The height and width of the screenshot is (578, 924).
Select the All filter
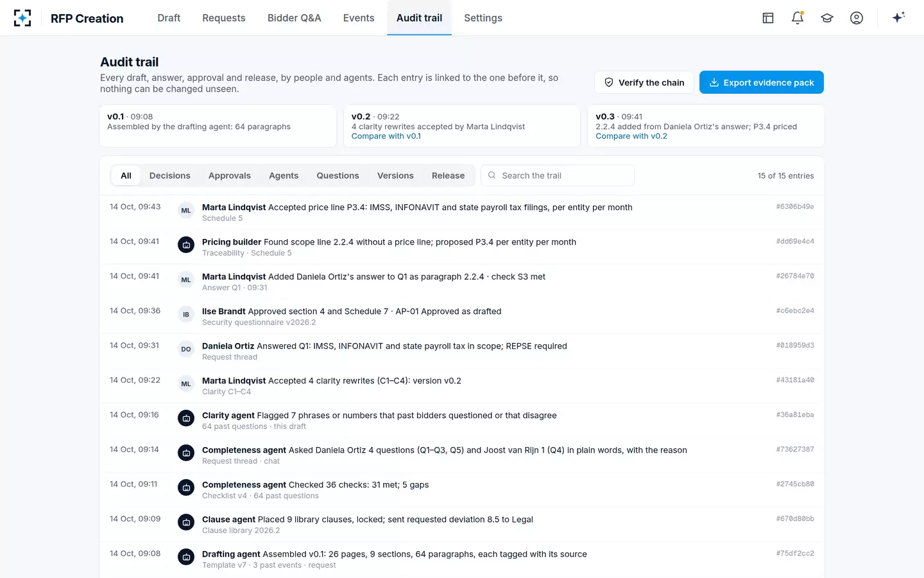(x=126, y=175)
